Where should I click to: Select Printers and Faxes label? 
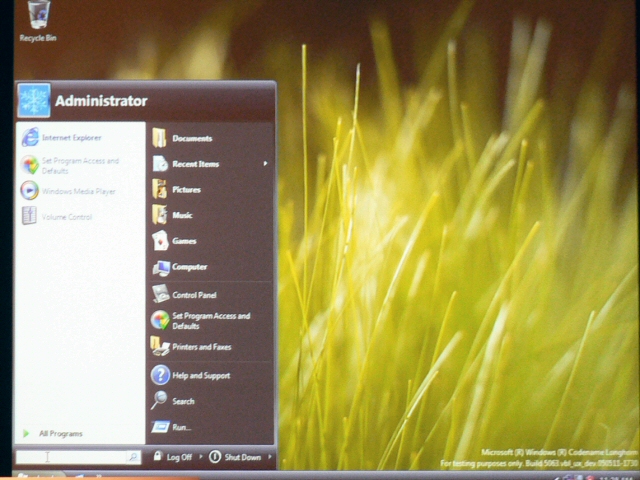point(202,347)
